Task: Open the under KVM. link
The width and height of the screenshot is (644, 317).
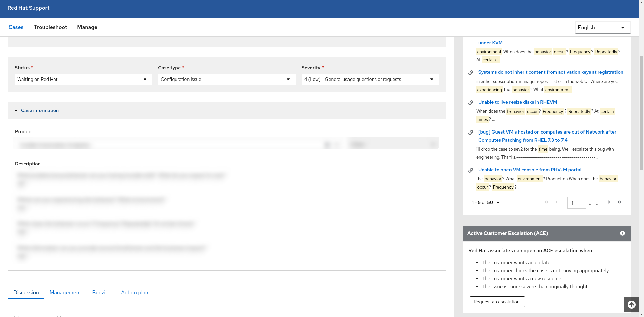Action: click(491, 43)
